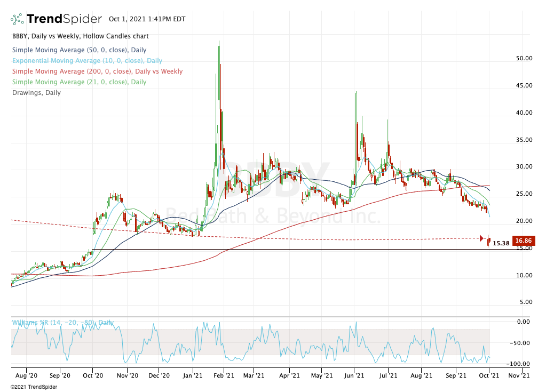Image resolution: width=546 pixels, height=392 pixels.
Task: Click the -100.00 Williams %R axis label
Action: click(518, 364)
